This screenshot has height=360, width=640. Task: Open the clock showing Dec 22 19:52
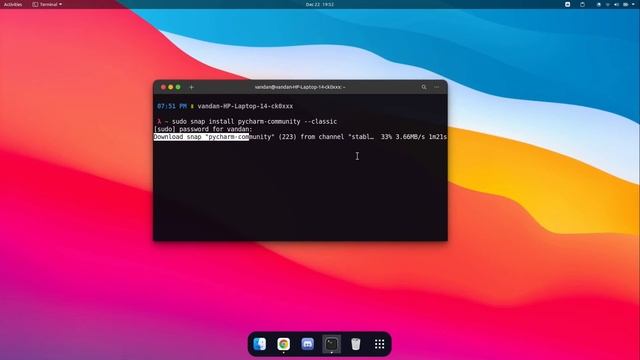pyautogui.click(x=320, y=4)
